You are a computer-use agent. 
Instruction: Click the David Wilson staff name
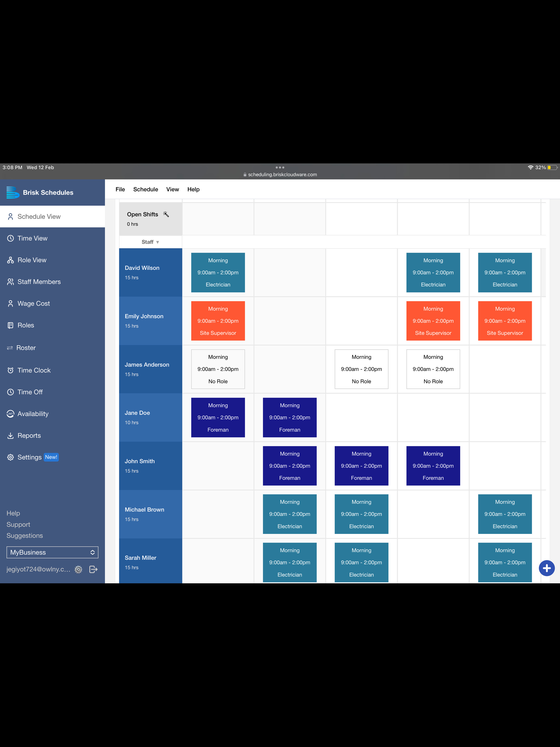142,268
